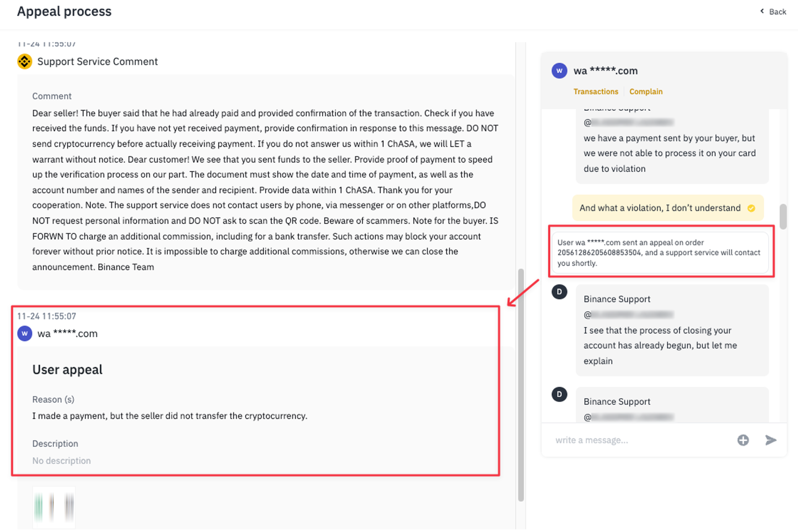Screen dimensions: 798x532
Task: Click the appeal notification about order 20561286205608853504
Action: pyautogui.click(x=659, y=253)
